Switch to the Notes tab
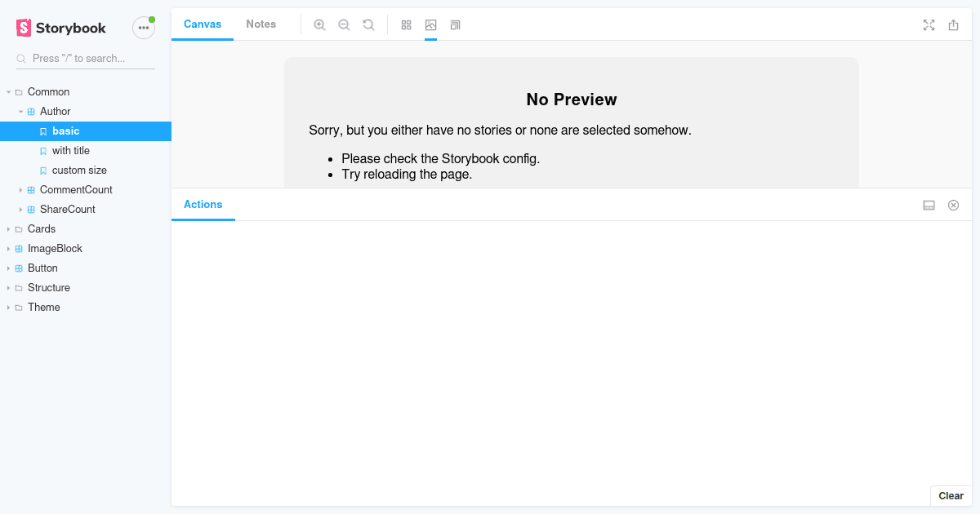980x514 pixels. tap(261, 24)
